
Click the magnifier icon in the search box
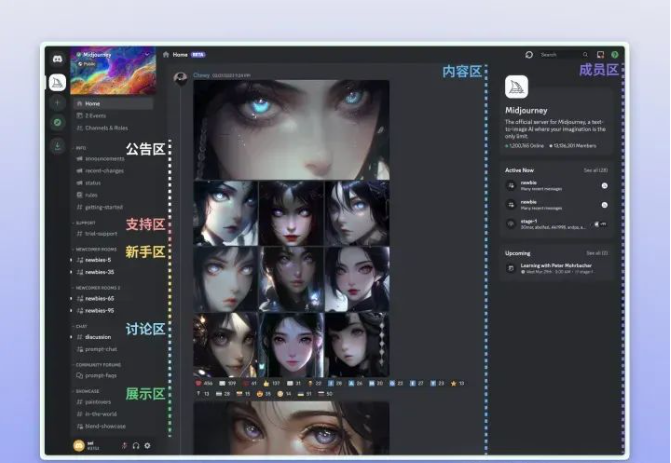click(x=585, y=54)
